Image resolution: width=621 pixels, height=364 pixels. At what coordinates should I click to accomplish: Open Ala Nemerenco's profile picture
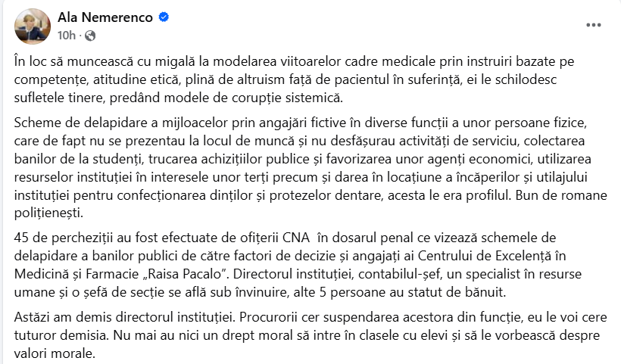point(30,26)
